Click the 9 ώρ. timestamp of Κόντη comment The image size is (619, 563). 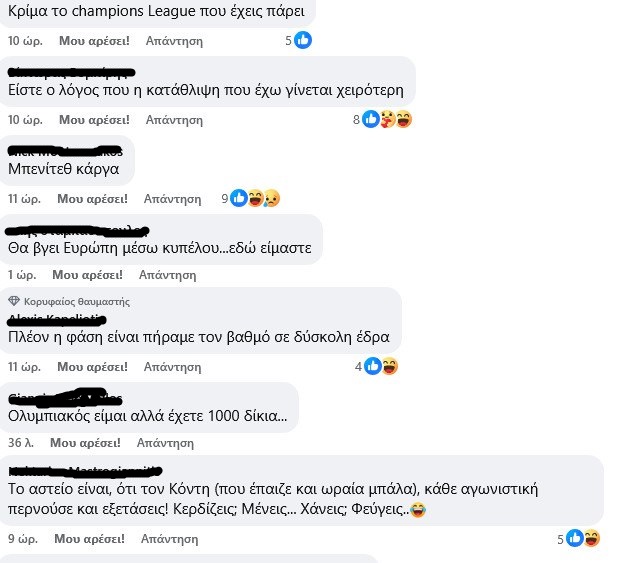(23, 539)
